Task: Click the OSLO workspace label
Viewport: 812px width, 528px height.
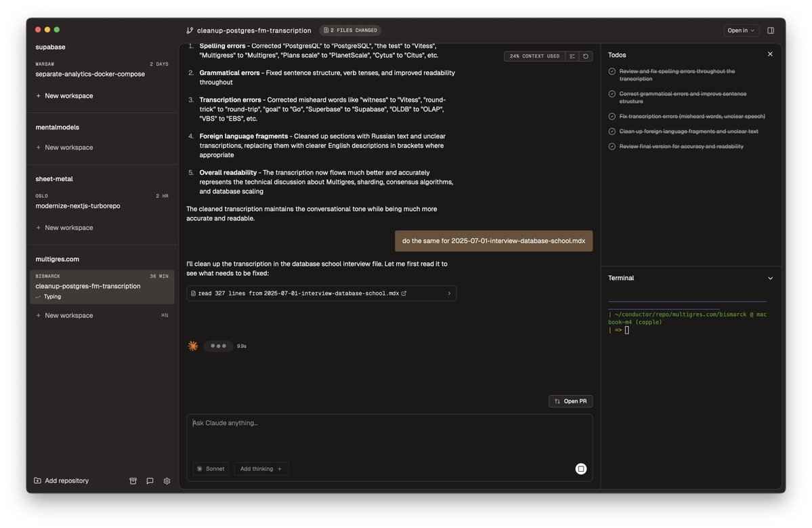Action: pyautogui.click(x=41, y=197)
